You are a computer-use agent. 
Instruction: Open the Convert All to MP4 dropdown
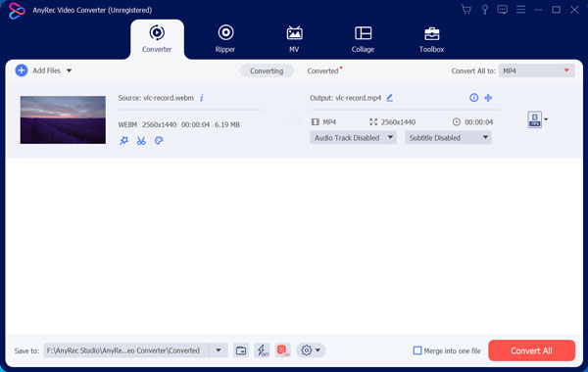point(536,70)
